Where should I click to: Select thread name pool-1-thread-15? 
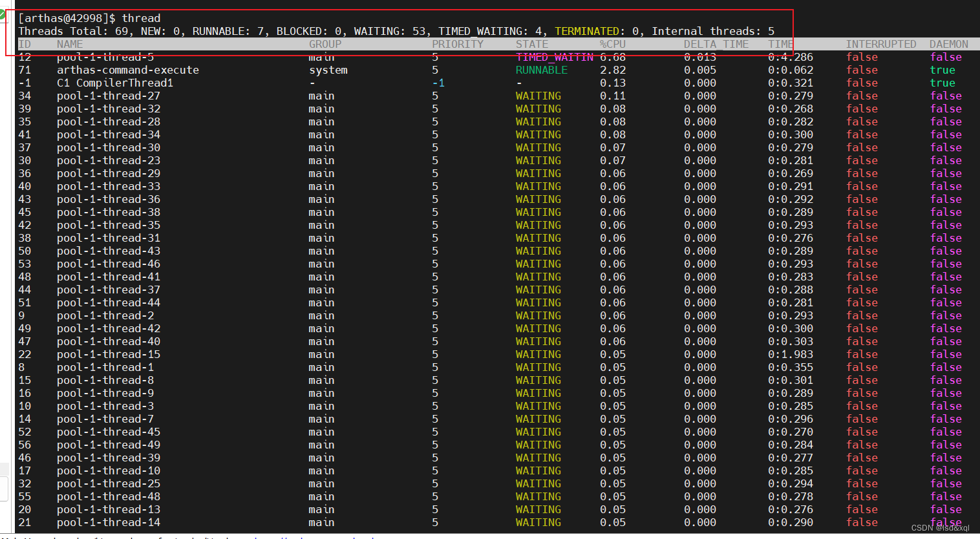click(x=109, y=354)
